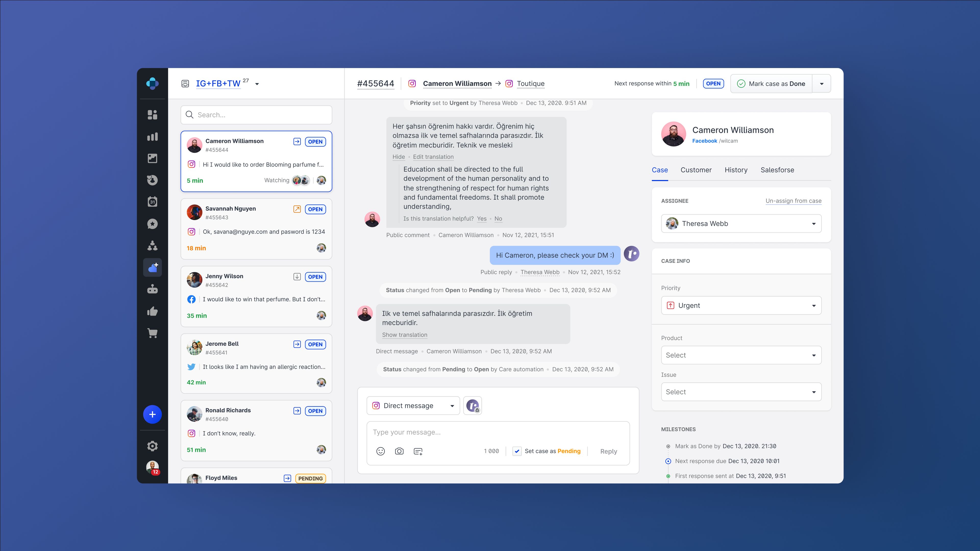Expand the IG+FB+TW feed dropdown

click(257, 84)
